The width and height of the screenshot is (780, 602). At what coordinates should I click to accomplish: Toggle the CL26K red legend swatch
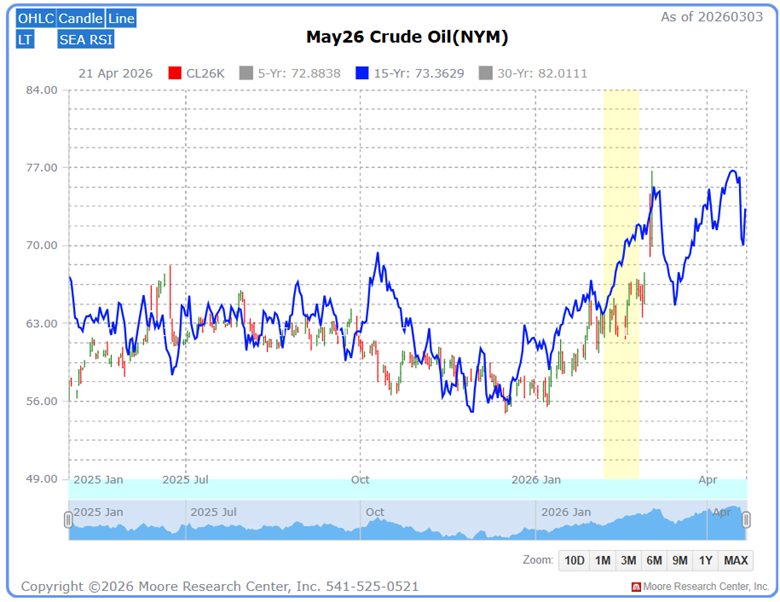(x=175, y=73)
